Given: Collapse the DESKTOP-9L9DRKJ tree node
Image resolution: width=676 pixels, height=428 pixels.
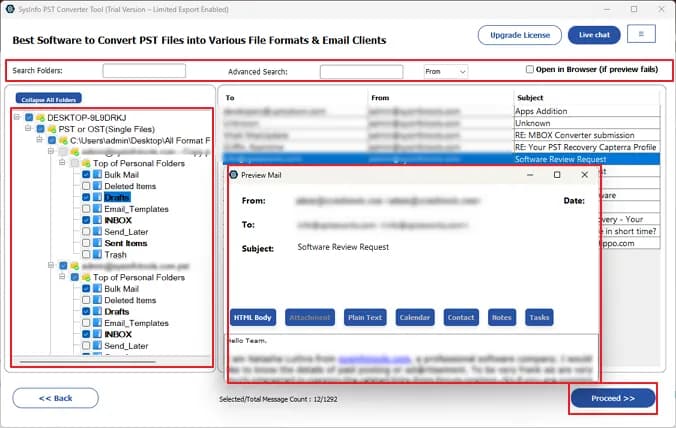Looking at the screenshot, I should (x=17, y=117).
